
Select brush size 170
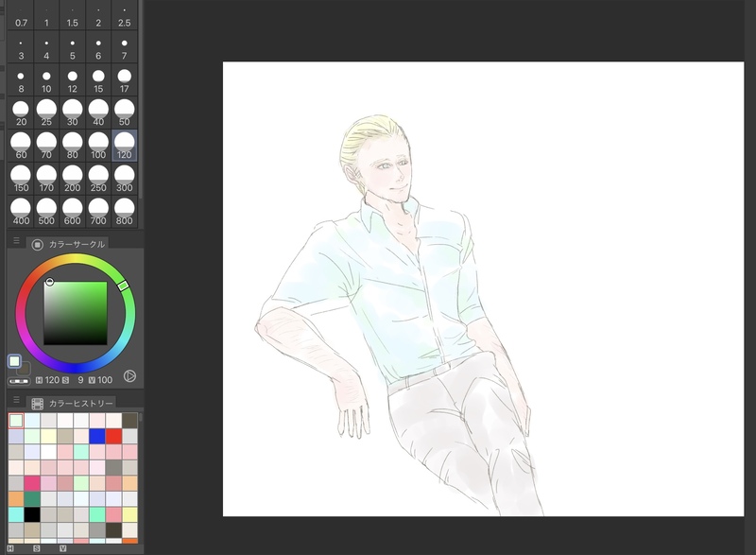point(46,179)
